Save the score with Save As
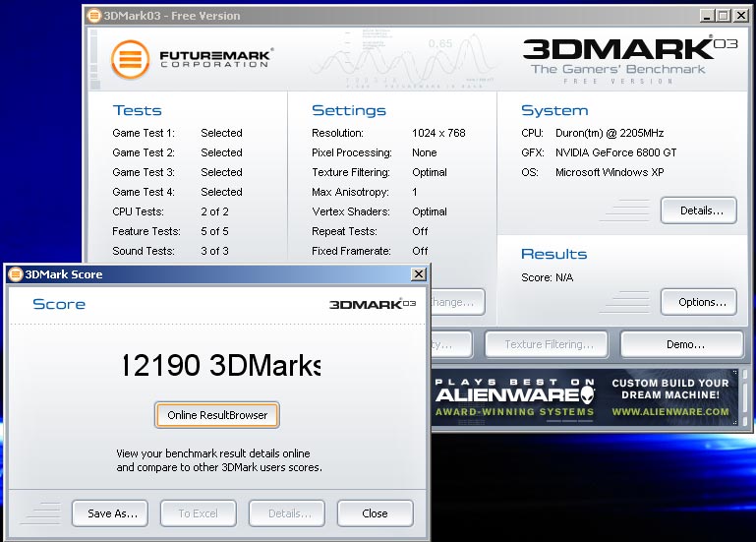 click(109, 513)
